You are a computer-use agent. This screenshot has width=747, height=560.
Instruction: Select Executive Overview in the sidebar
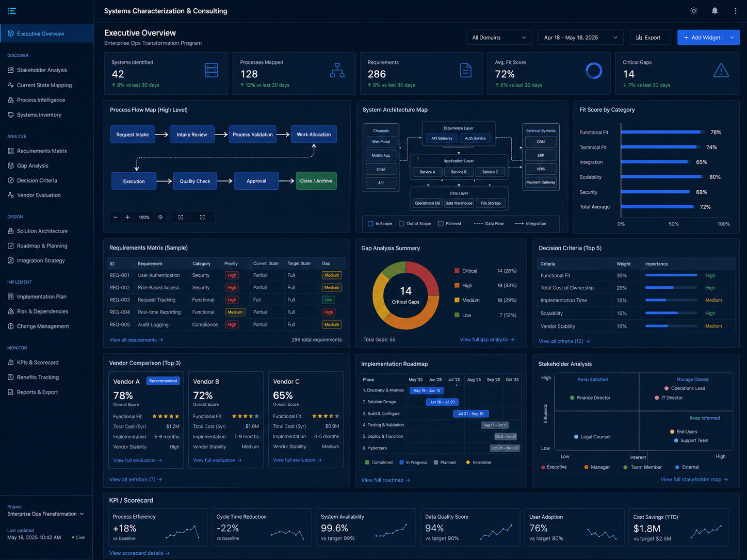click(47, 34)
